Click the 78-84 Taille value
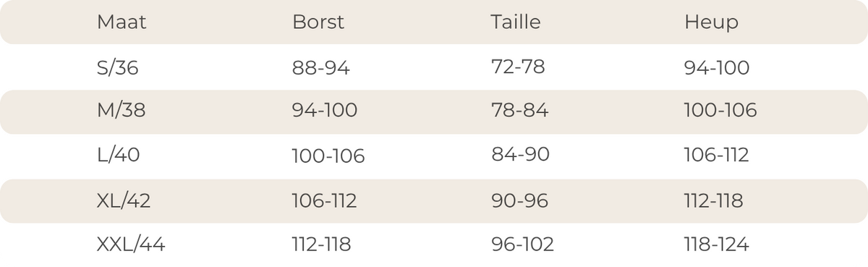The height and width of the screenshot is (267, 868). 519,111
